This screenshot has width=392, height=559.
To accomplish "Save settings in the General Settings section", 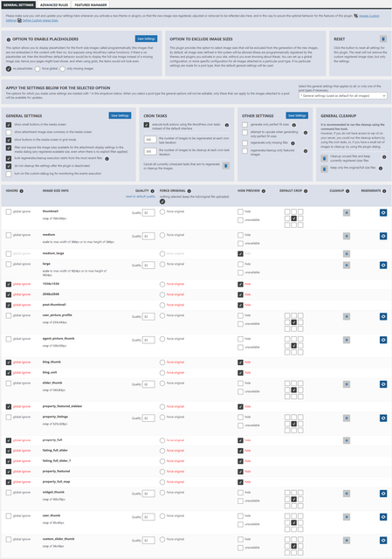I will (120, 115).
